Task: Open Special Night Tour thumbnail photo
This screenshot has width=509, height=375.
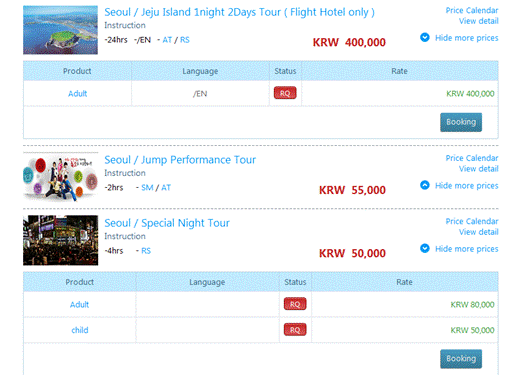Action: coord(60,240)
